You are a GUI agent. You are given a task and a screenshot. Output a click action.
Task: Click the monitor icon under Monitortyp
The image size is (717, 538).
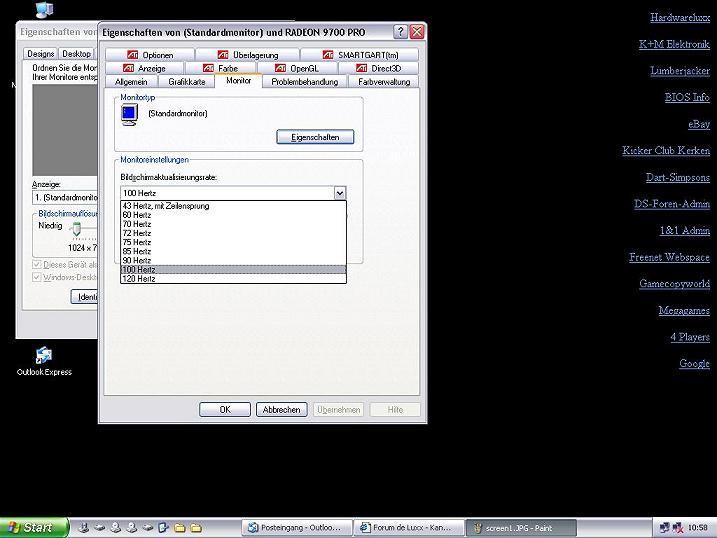coord(129,114)
